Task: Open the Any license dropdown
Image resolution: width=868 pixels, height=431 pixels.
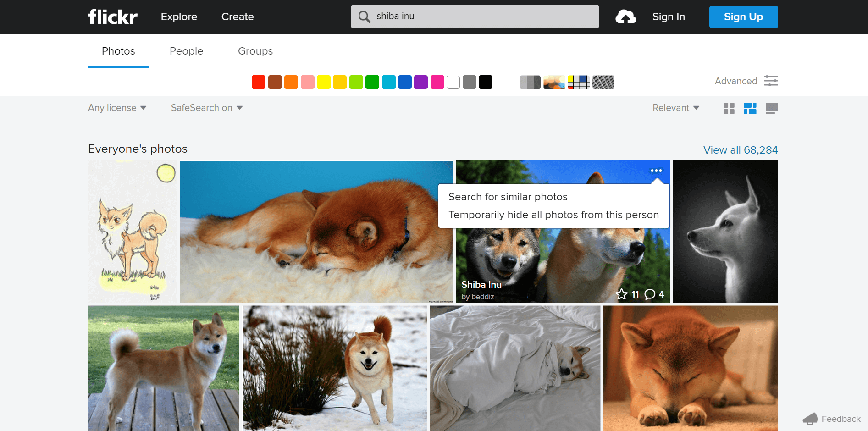Action: tap(117, 108)
